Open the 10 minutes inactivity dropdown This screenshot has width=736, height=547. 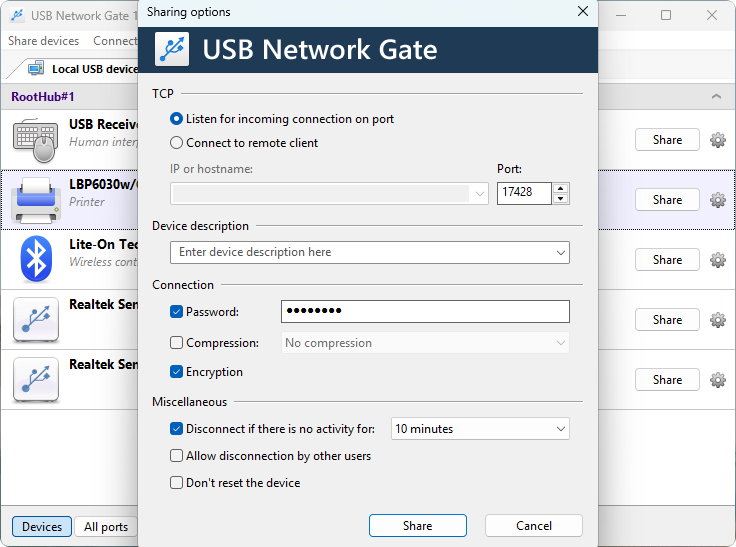point(560,429)
